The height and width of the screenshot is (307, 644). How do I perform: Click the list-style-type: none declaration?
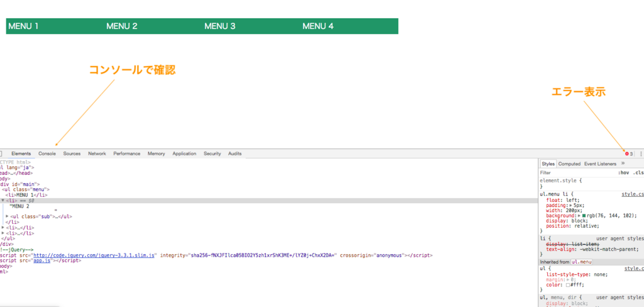pos(577,274)
